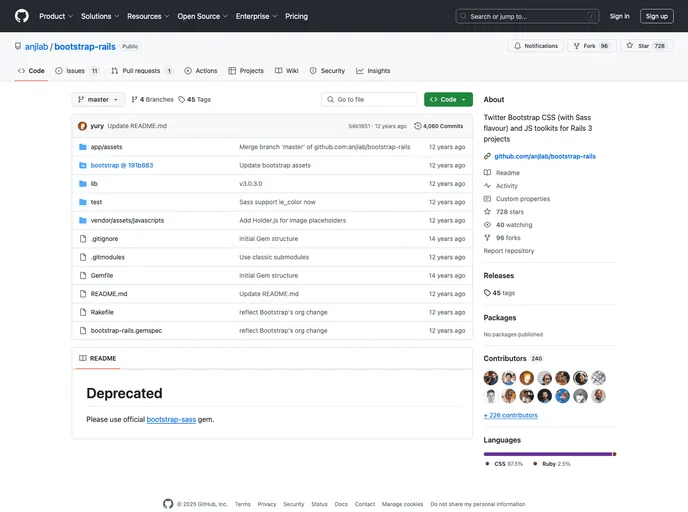Open the Insights tab
Screen dimensions: 688x512
click(x=373, y=71)
